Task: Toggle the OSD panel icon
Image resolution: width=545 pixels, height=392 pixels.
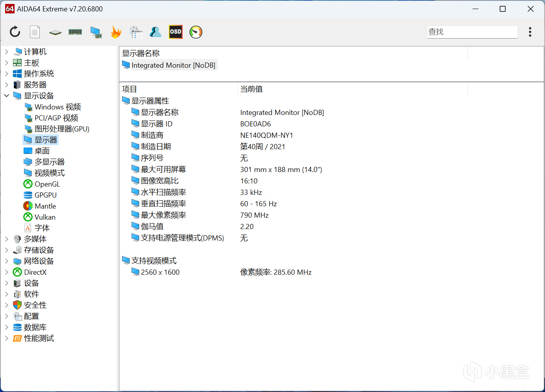Action: click(x=176, y=32)
